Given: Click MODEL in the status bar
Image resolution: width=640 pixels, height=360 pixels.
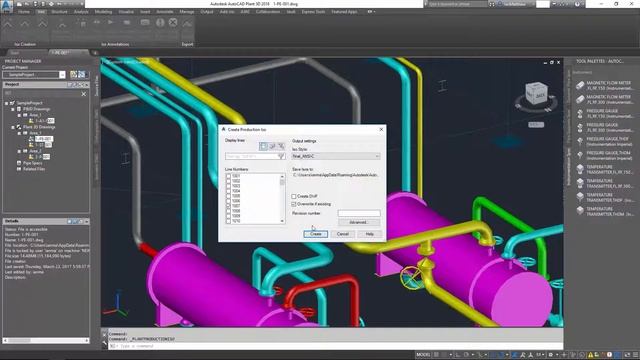Looking at the screenshot, I should pos(423,355).
